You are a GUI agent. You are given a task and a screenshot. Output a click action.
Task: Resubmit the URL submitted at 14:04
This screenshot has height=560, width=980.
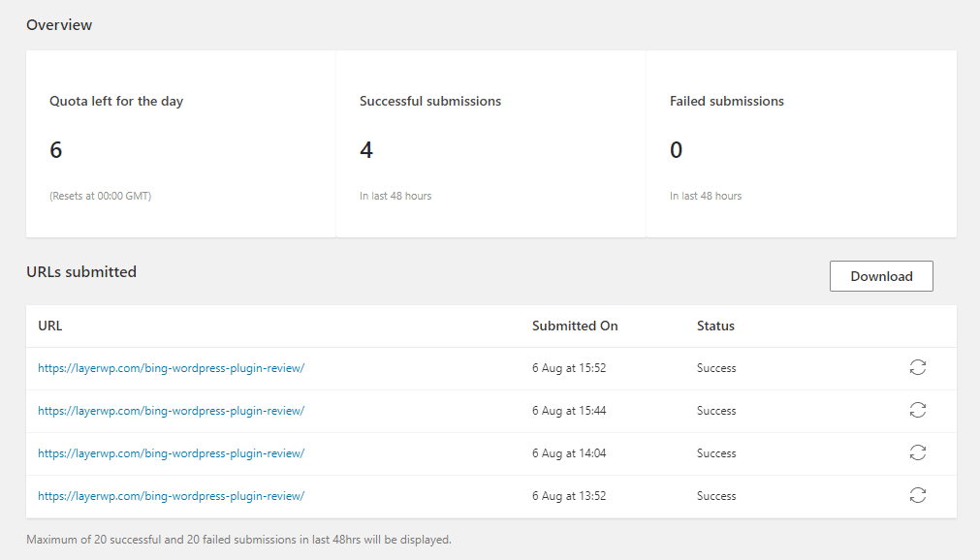(x=918, y=452)
